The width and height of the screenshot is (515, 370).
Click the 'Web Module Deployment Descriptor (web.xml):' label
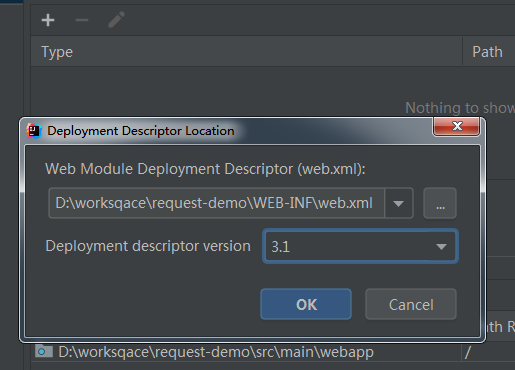tap(205, 169)
